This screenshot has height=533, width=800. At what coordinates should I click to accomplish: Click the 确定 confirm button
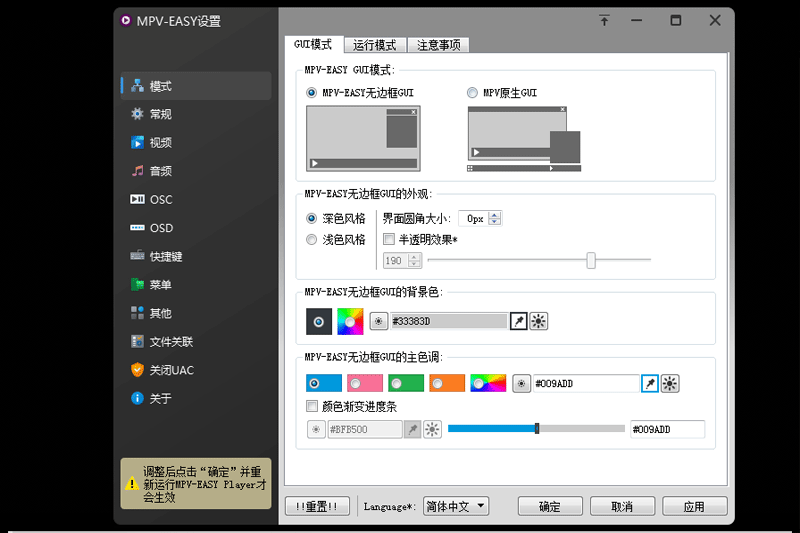(x=550, y=506)
